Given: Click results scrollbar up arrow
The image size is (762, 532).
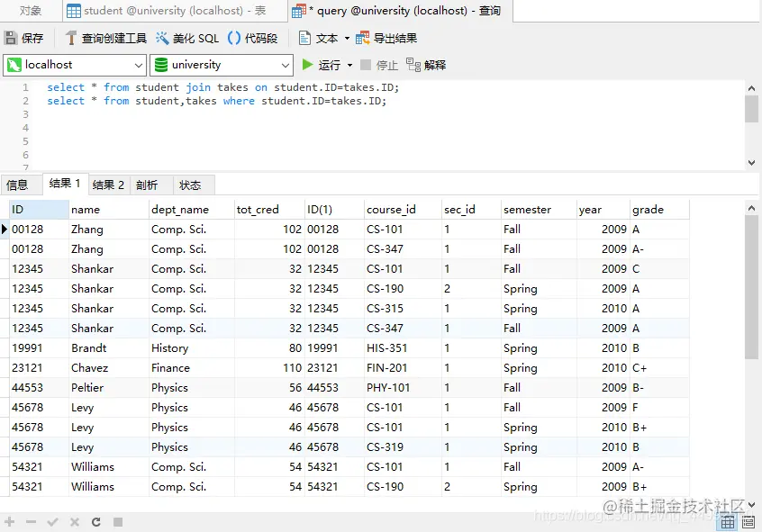Looking at the screenshot, I should coord(751,209).
